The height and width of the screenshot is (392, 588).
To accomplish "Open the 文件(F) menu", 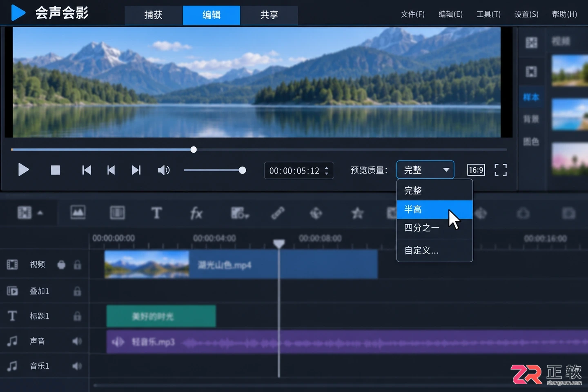I will (x=412, y=14).
